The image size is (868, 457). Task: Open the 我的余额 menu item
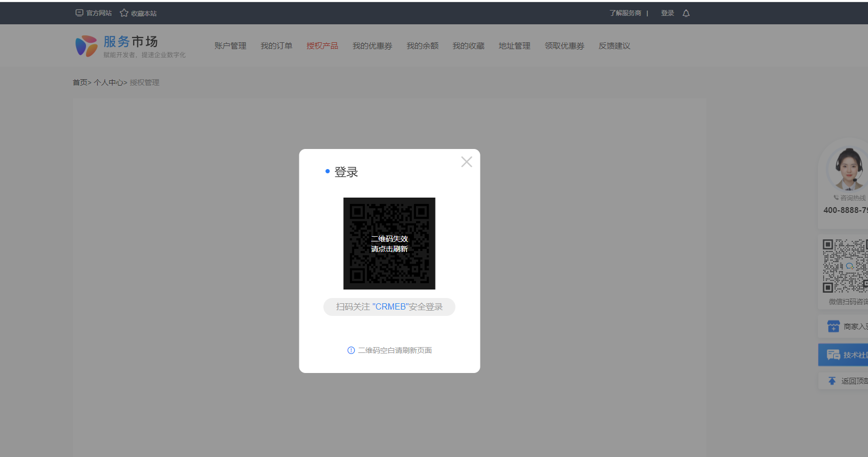422,46
